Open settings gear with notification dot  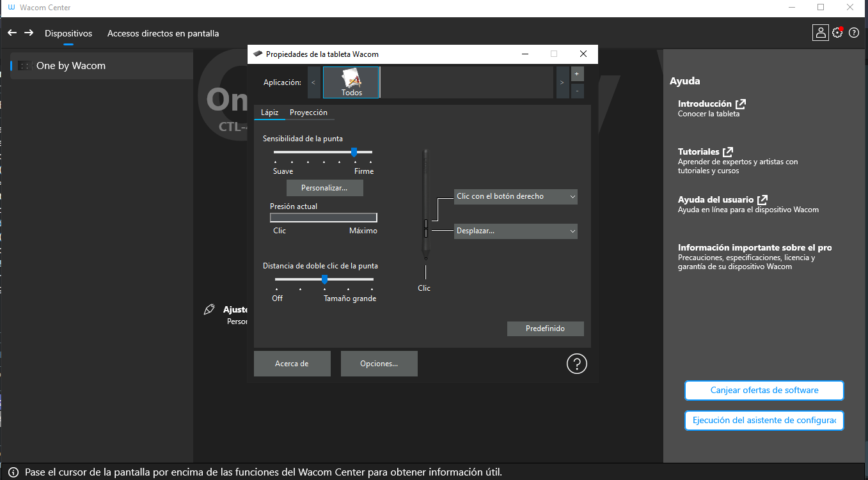[837, 33]
